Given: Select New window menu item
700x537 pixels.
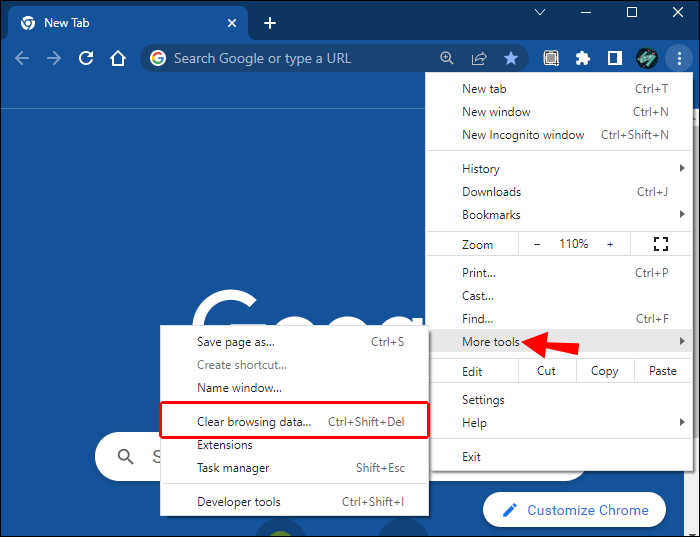Looking at the screenshot, I should [560, 112].
